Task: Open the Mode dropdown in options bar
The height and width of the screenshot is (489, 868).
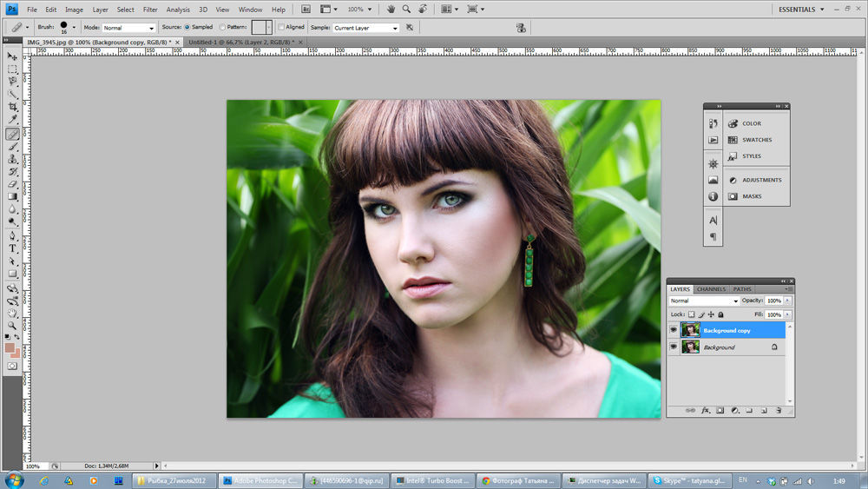Action: pyautogui.click(x=128, y=28)
